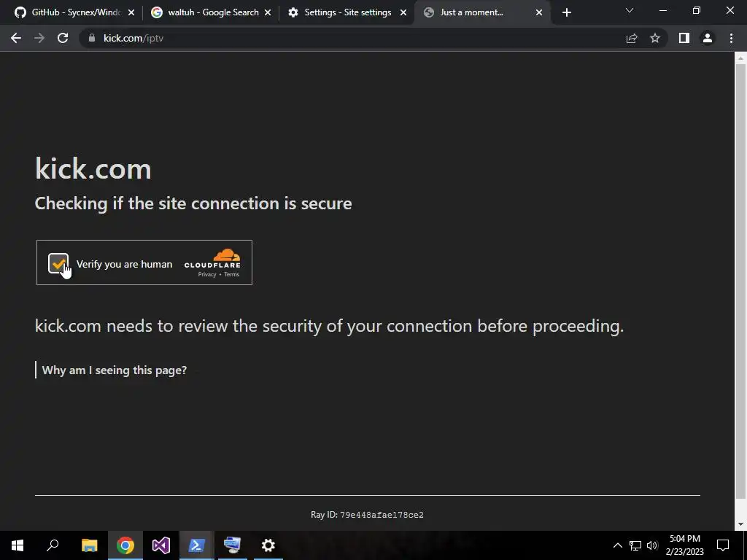This screenshot has height=560, width=747.
Task: Open Settings gear in taskbar
Action: pyautogui.click(x=268, y=545)
